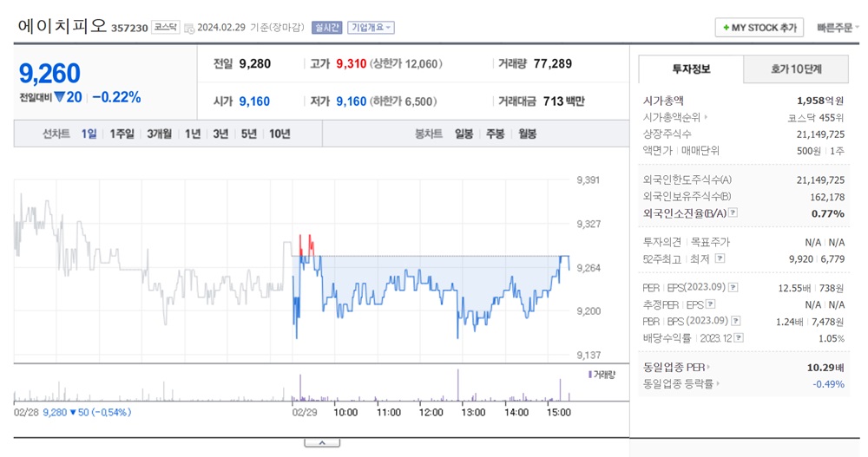This screenshot has width=868, height=457.
Task: Click the 전일 value 9,280
Action: (x=254, y=63)
